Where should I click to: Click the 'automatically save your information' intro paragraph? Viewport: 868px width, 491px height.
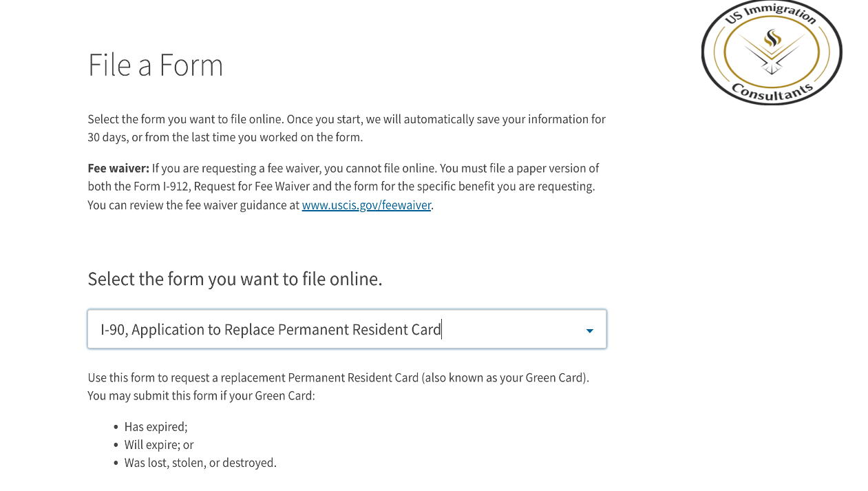tap(346, 128)
